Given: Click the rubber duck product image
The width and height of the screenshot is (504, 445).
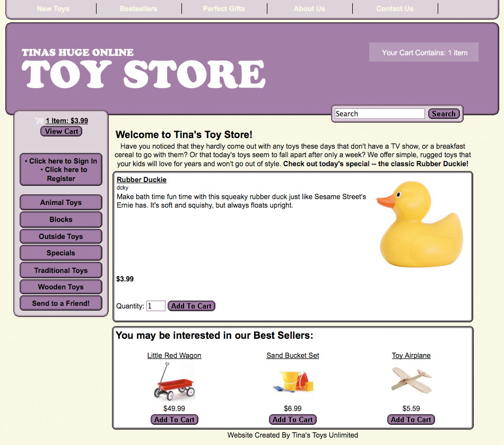Looking at the screenshot, I should click(419, 223).
